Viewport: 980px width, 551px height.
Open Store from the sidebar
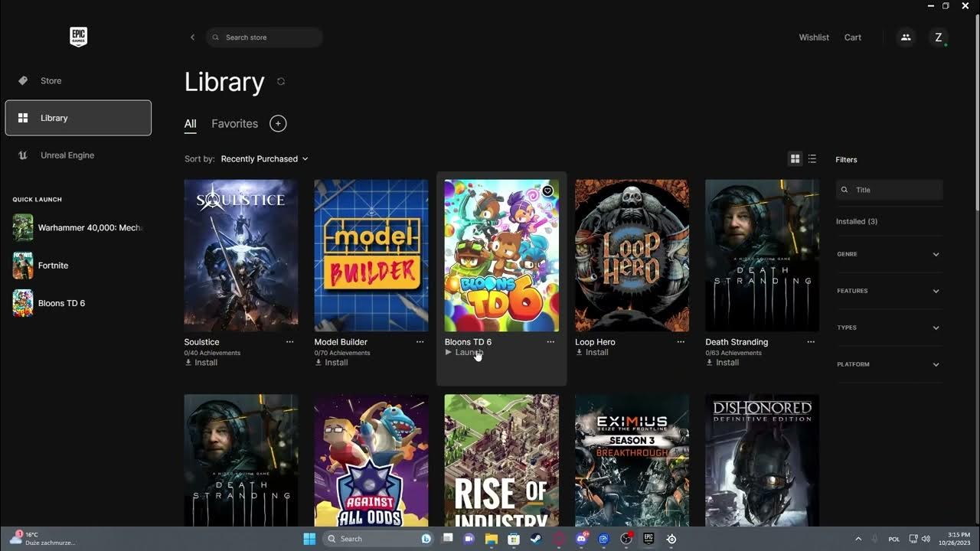(x=51, y=80)
